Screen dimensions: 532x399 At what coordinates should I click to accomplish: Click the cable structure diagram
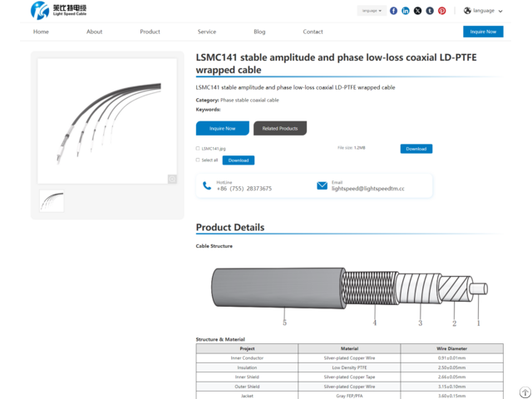tap(349, 295)
